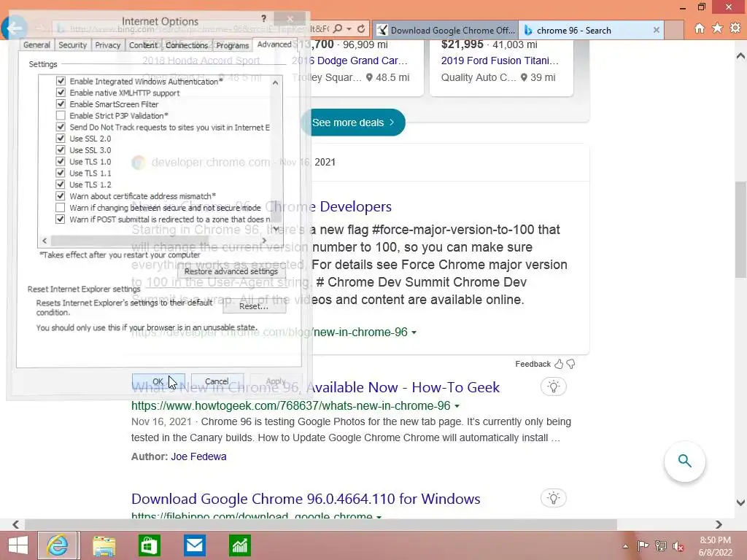Toggle Send Do Not Track requests checkbox

tap(61, 127)
